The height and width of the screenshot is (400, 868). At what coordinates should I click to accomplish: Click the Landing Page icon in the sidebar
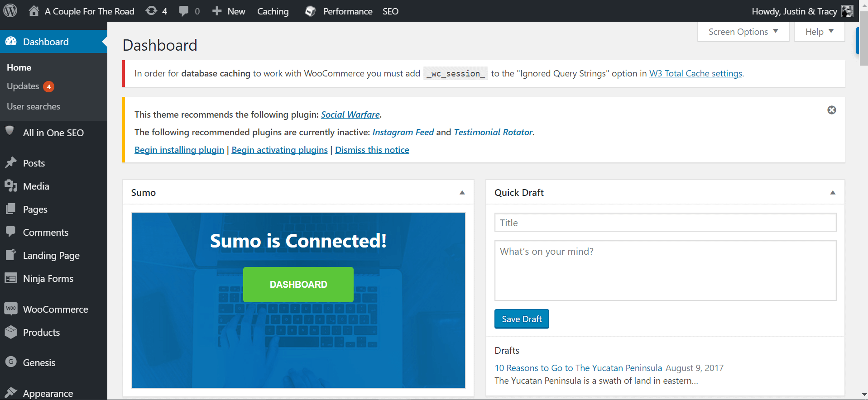point(10,255)
